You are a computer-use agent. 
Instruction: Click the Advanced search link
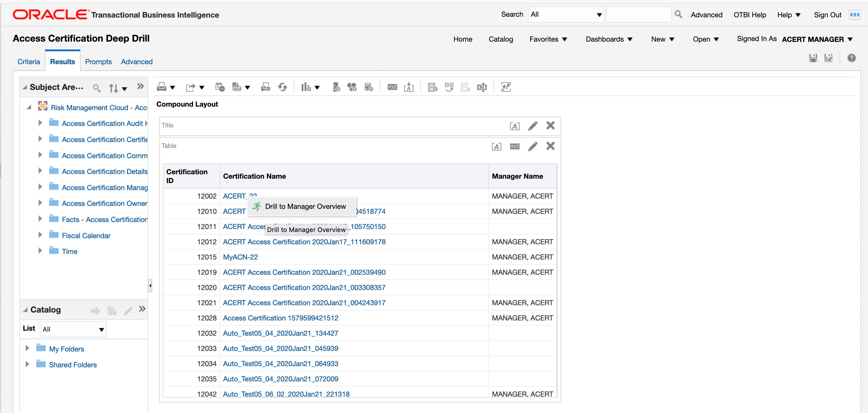click(706, 15)
